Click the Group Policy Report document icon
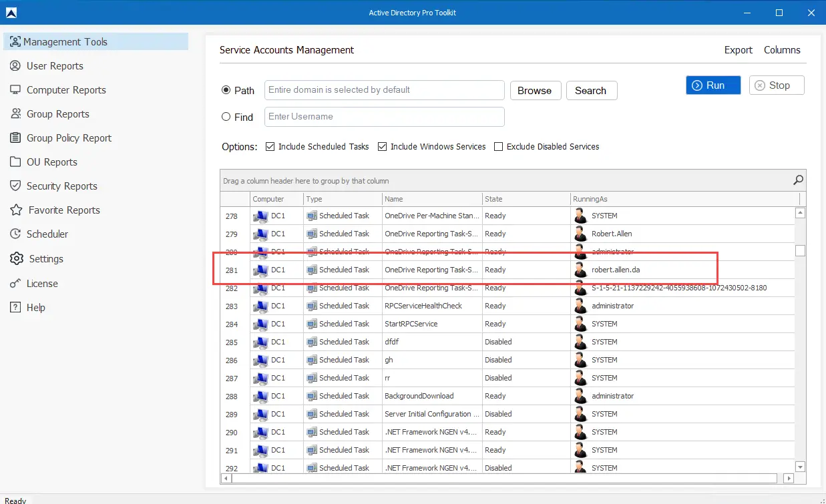Viewport: 826px width, 504px height. click(x=15, y=138)
